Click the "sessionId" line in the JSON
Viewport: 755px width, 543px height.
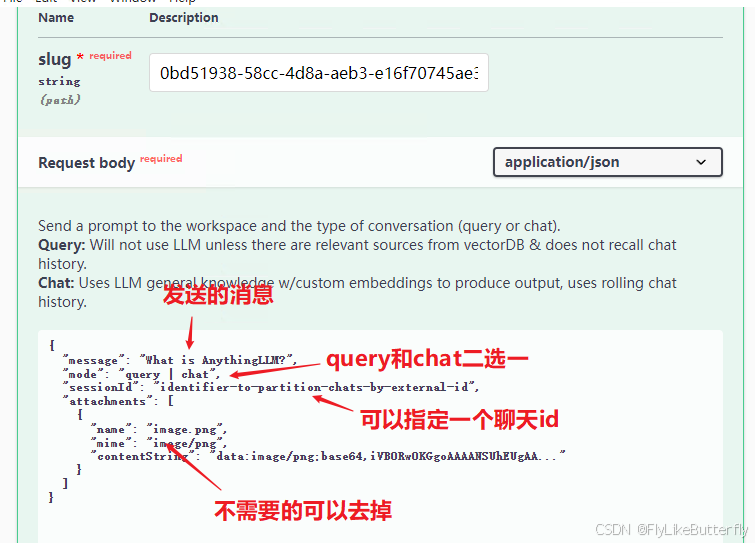coord(271,387)
